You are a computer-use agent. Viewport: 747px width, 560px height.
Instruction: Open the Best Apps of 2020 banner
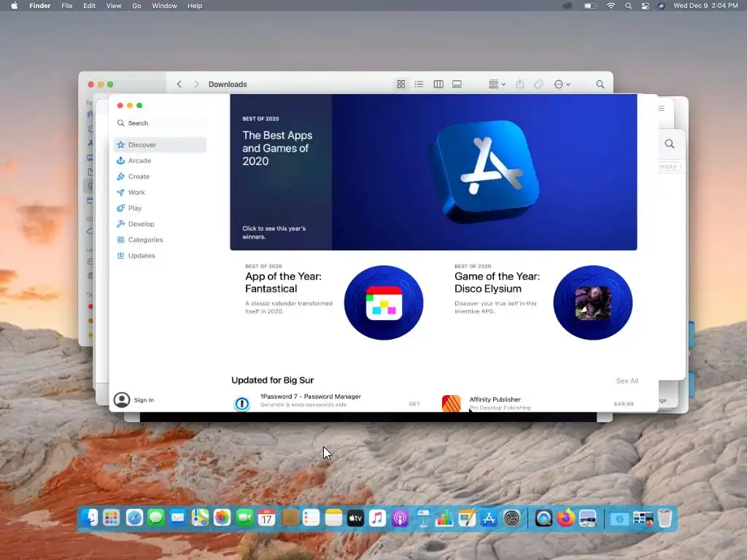[x=433, y=172]
